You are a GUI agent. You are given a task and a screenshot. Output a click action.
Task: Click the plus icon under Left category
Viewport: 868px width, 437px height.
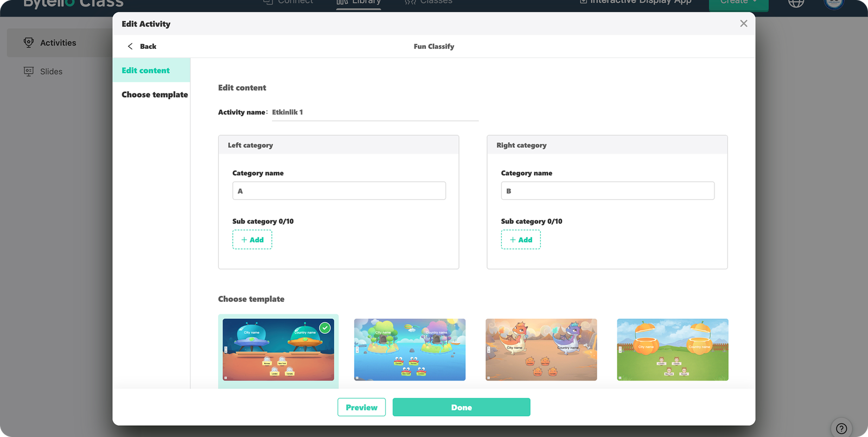pyautogui.click(x=244, y=240)
